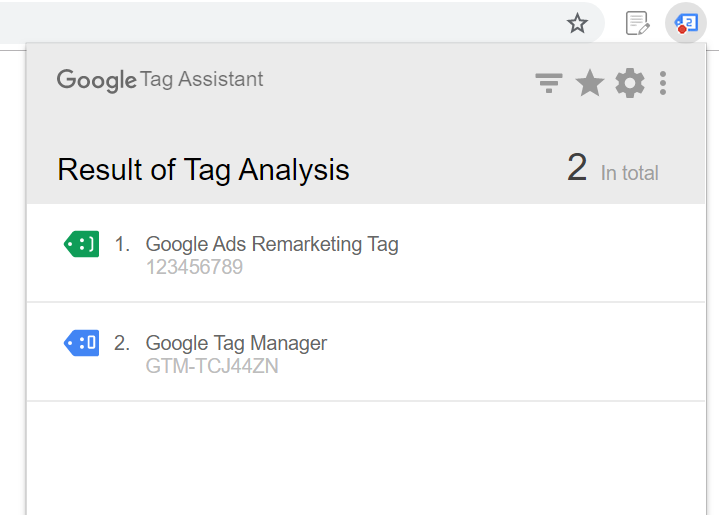This screenshot has width=719, height=515.
Task: Expand the Google Tag Manager entry
Action: pyautogui.click(x=236, y=343)
